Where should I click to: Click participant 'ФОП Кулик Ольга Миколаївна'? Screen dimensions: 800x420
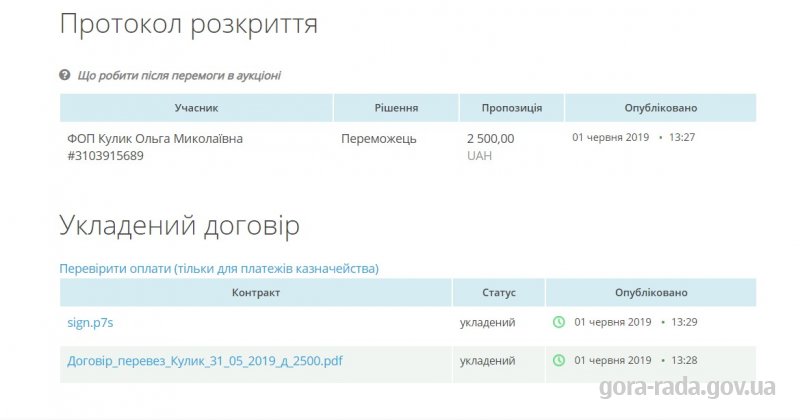155,139
